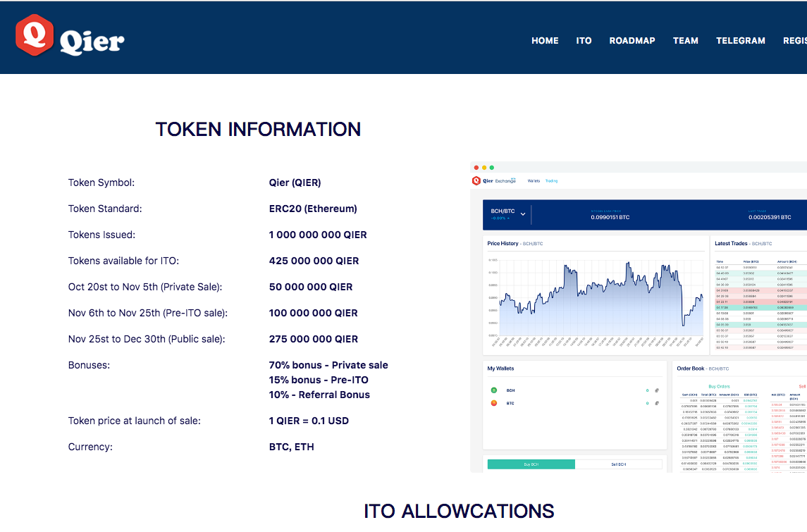Click the small Qier Exchange logo in mockup
Screen dimensions: 807x532
click(494, 180)
